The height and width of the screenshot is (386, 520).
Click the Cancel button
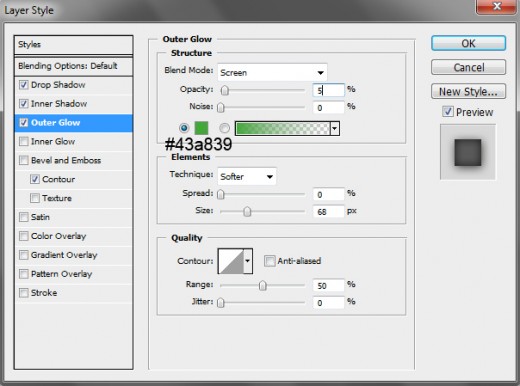(x=468, y=67)
